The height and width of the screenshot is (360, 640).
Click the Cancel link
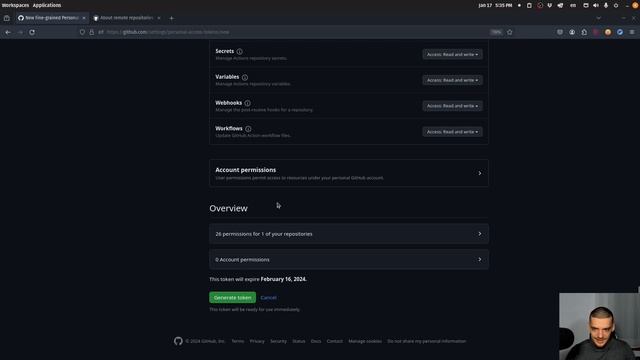click(268, 298)
